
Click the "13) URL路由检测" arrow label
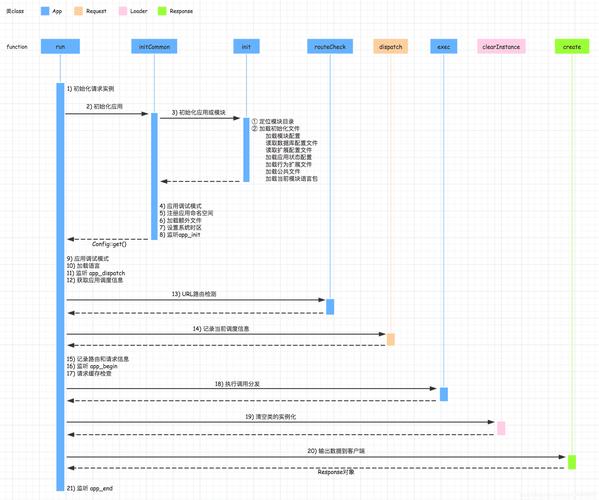click(194, 294)
